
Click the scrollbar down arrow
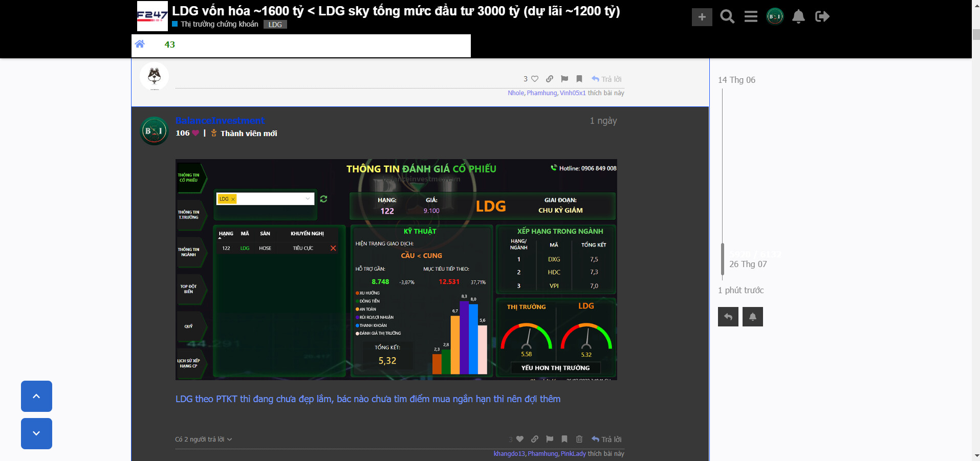click(976, 456)
